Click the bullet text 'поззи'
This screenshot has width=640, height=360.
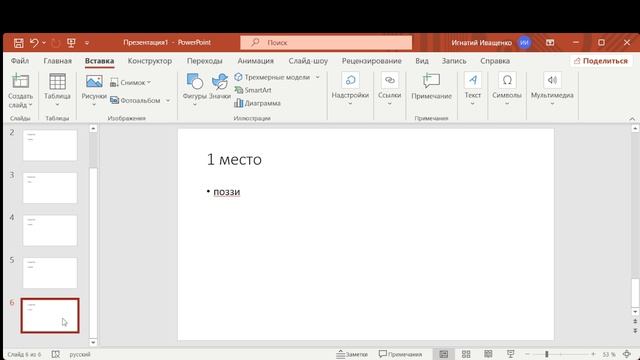click(x=227, y=192)
